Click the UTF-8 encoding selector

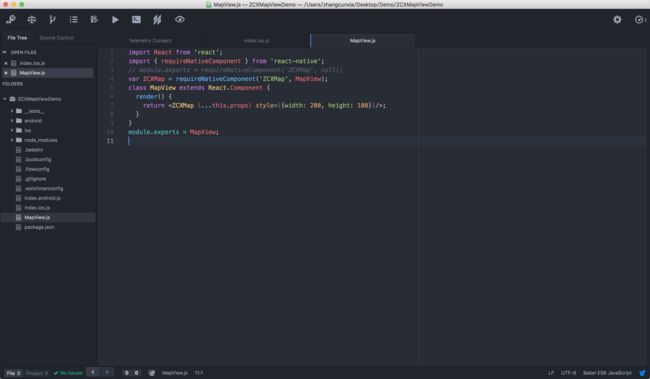(x=568, y=373)
